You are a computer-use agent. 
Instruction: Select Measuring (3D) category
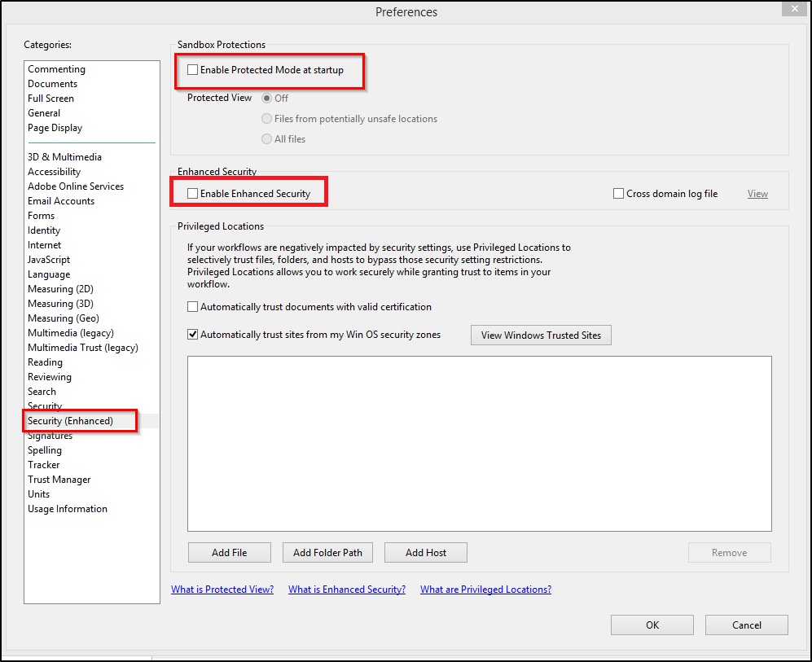coord(60,303)
